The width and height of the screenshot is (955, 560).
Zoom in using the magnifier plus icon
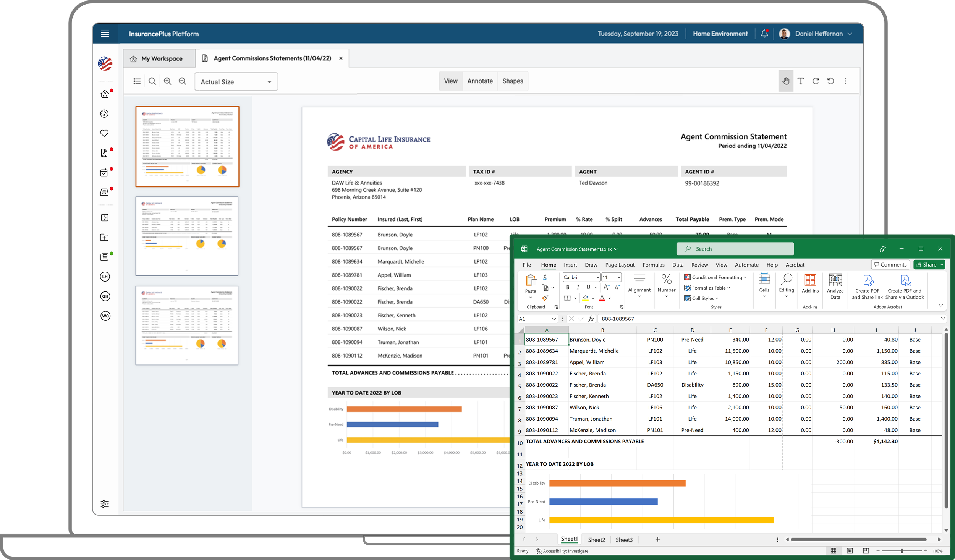[168, 81]
